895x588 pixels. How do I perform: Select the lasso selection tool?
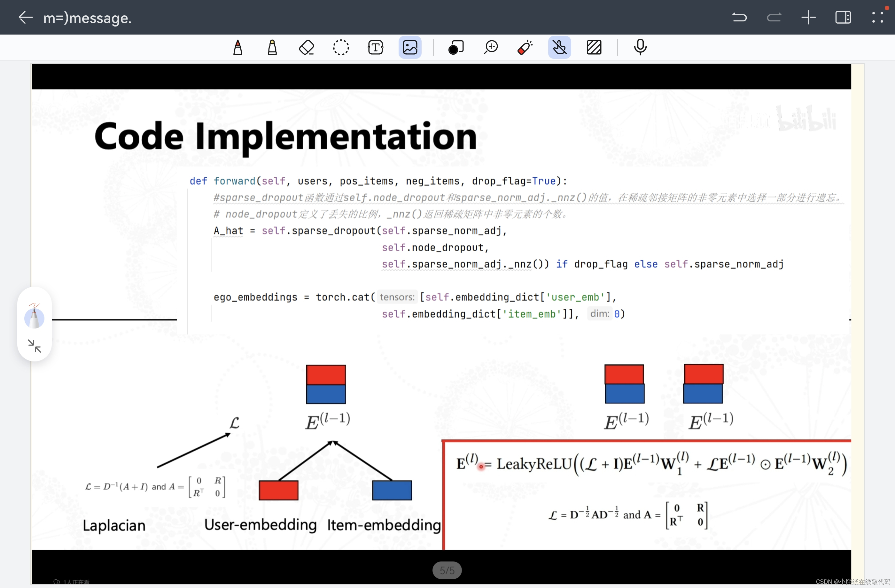tap(341, 48)
